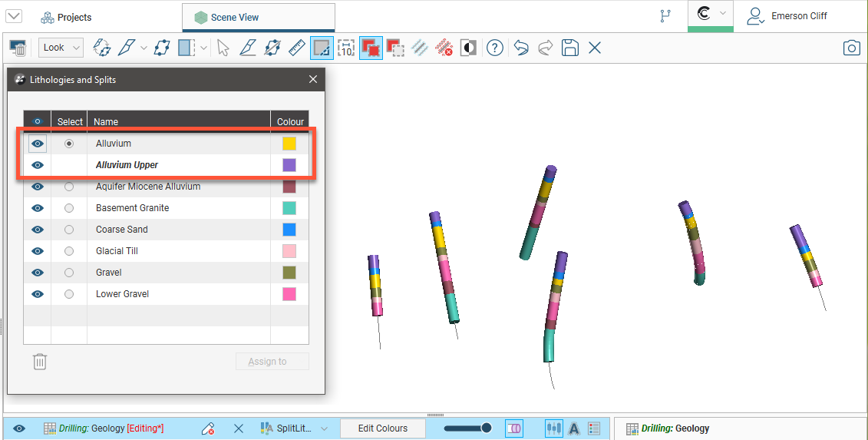Click the save floppy disk icon

(569, 48)
